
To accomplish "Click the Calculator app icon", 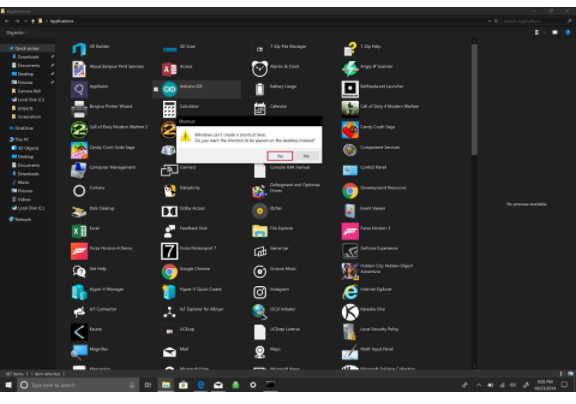I will pos(169,109).
